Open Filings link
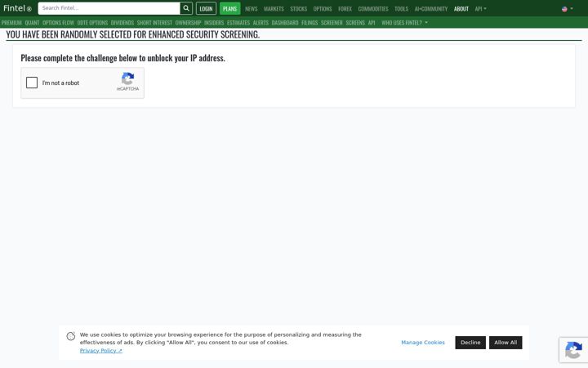Image resolution: width=588 pixels, height=368 pixels. tap(310, 23)
